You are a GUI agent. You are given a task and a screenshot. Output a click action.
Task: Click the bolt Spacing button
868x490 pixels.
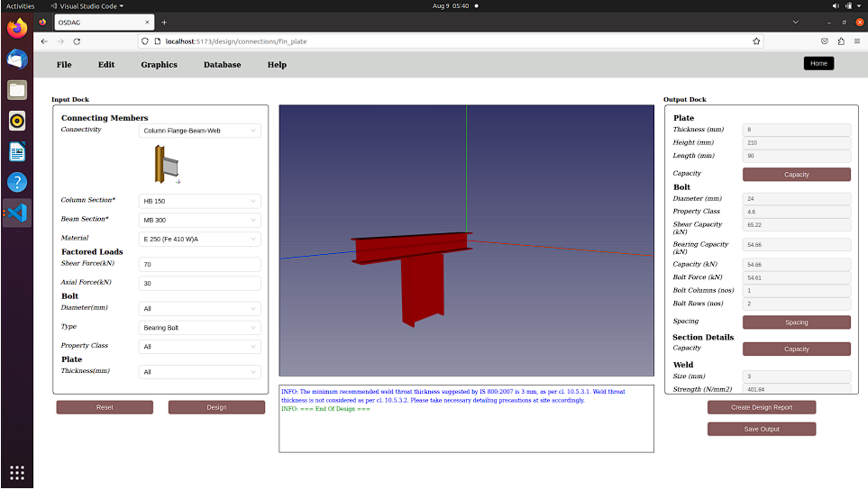click(797, 322)
